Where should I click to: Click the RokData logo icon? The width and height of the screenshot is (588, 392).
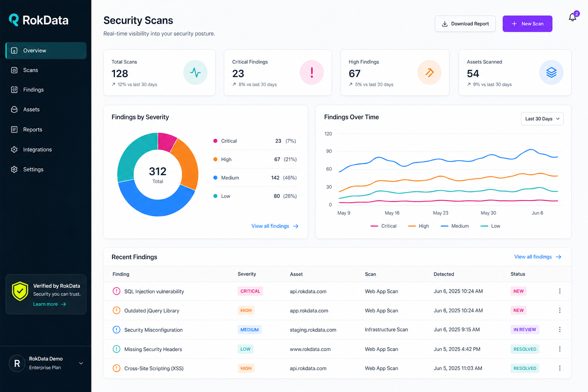(14, 20)
